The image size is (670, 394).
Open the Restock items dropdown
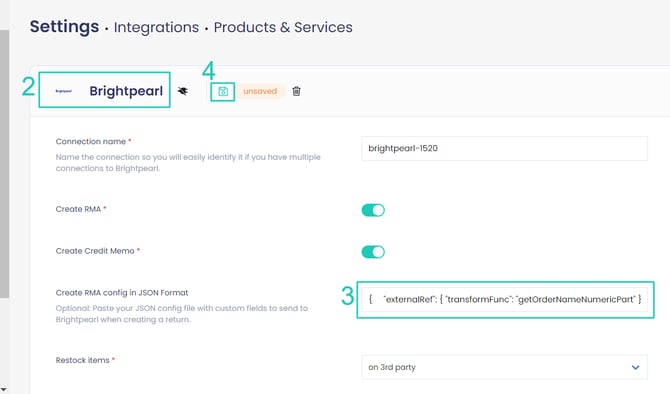pos(504,367)
